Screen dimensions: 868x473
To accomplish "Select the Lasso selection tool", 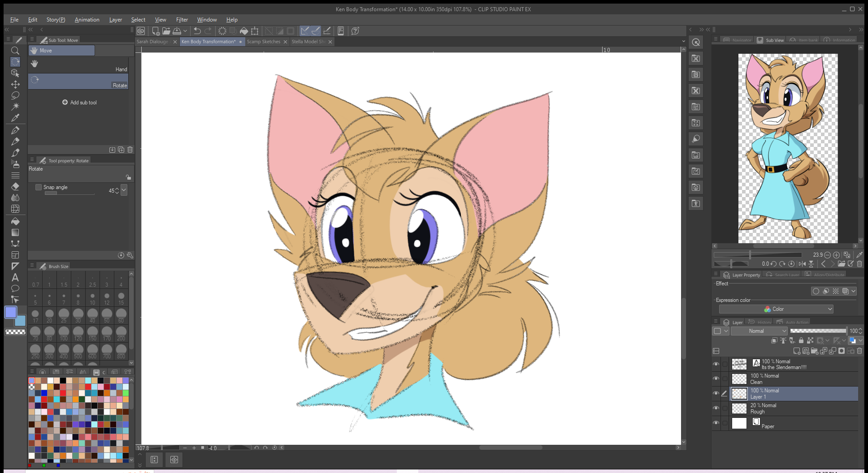I will coord(15,95).
